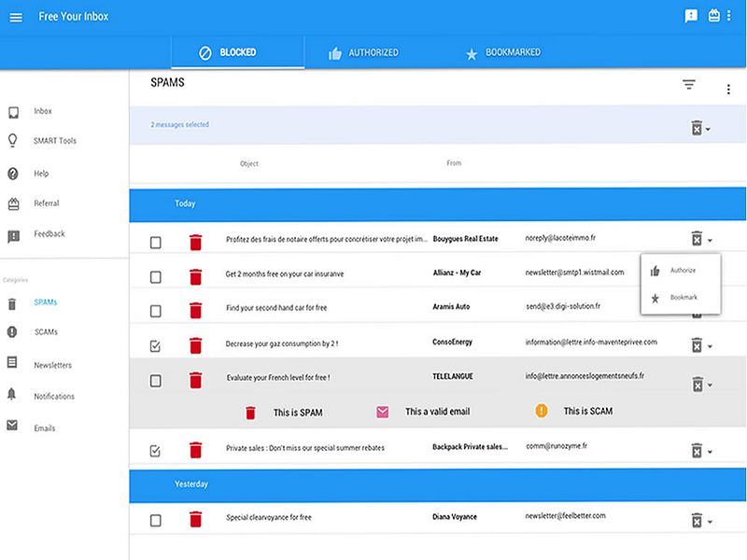This screenshot has width=747, height=560.
Task: Check the box for Allianz - My Car email
Action: 155,277
